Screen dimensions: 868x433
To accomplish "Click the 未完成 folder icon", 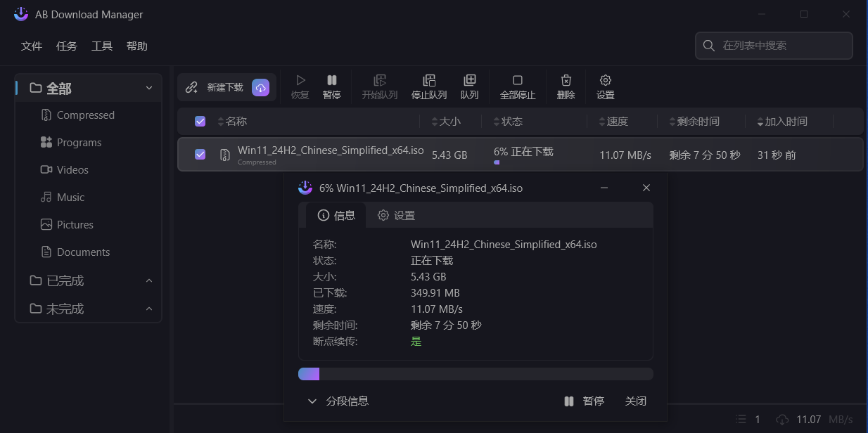I will 36,309.
